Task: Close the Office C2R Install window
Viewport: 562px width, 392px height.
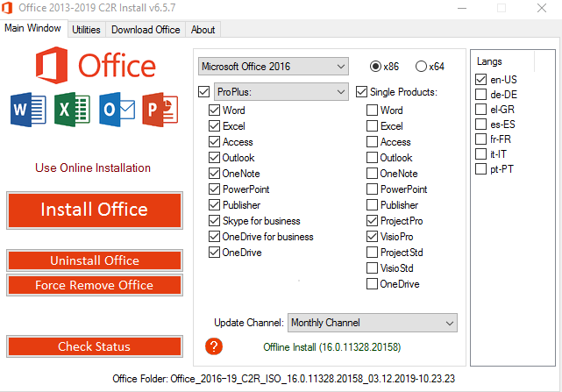Action: click(x=542, y=8)
